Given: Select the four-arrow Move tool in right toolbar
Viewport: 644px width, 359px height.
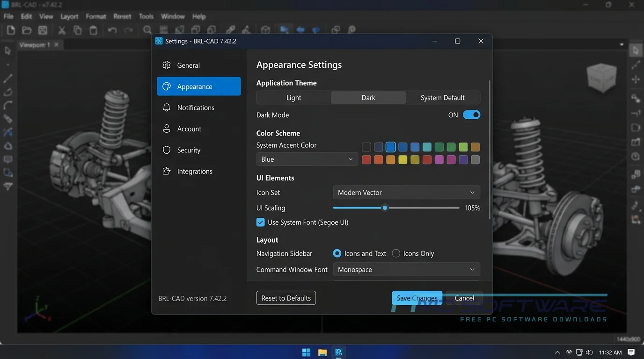Looking at the screenshot, I should pyautogui.click(x=636, y=79).
